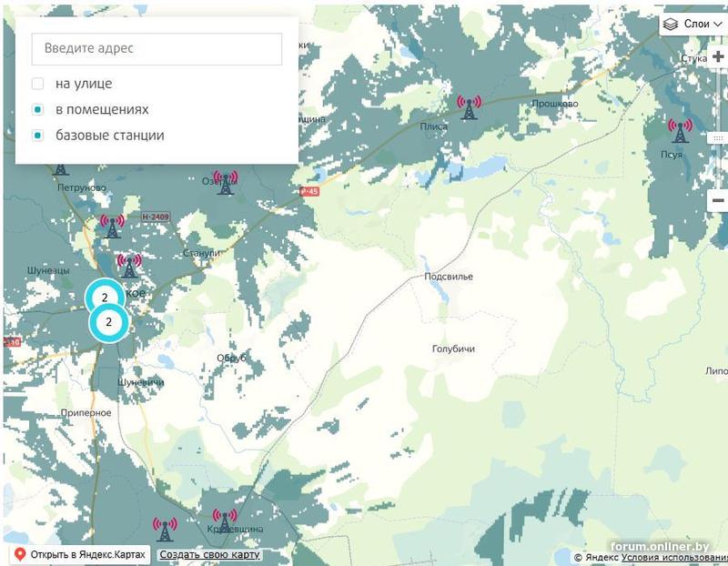This screenshot has height=566, width=728.
Task: Select tower icon near Н-2409 road sign
Action: (112, 226)
